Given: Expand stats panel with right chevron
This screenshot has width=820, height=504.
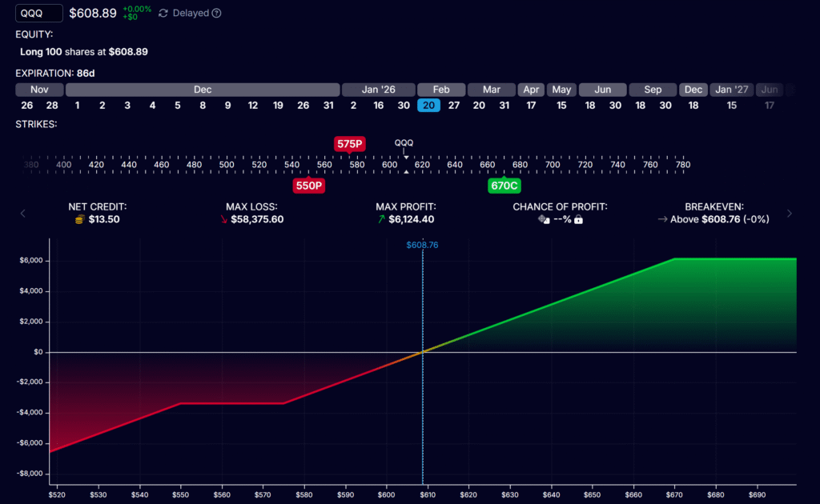Looking at the screenshot, I should [790, 213].
